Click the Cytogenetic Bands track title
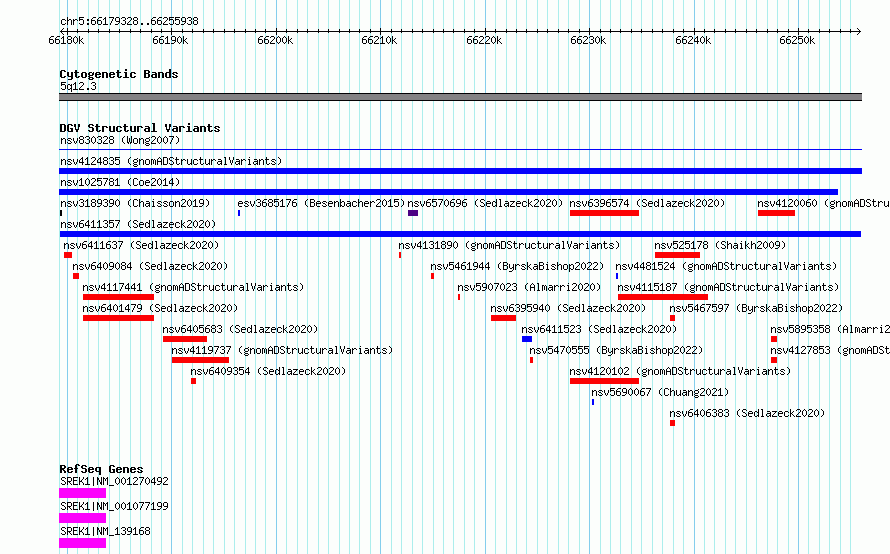 coord(119,74)
